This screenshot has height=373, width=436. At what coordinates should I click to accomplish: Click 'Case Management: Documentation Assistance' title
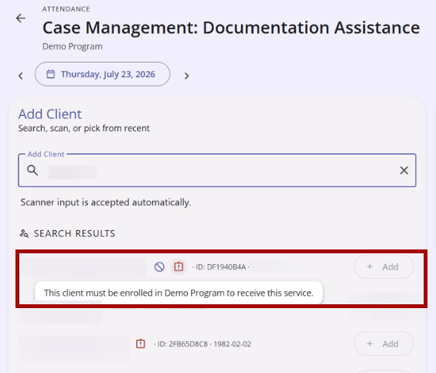click(231, 28)
